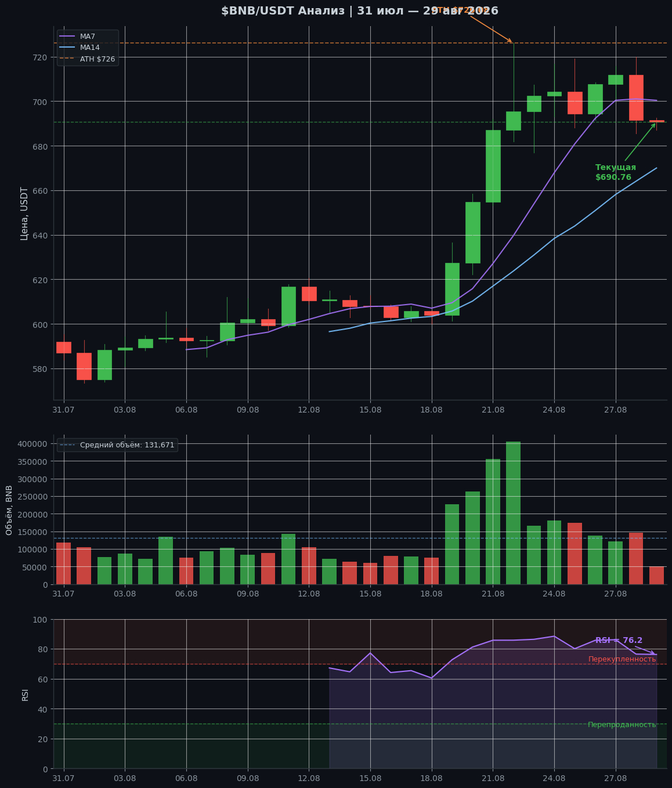Click the 40 tick on the RSI axis

44,709
